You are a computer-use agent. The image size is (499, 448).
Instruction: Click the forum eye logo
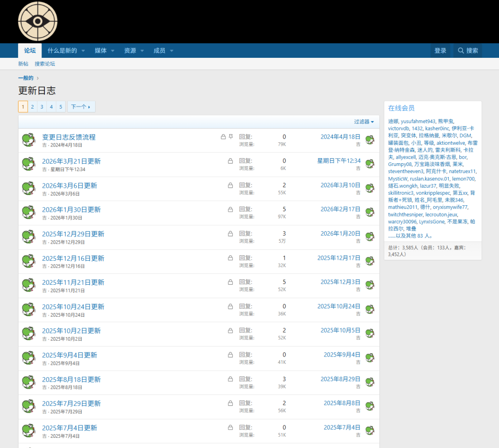coord(37,21)
